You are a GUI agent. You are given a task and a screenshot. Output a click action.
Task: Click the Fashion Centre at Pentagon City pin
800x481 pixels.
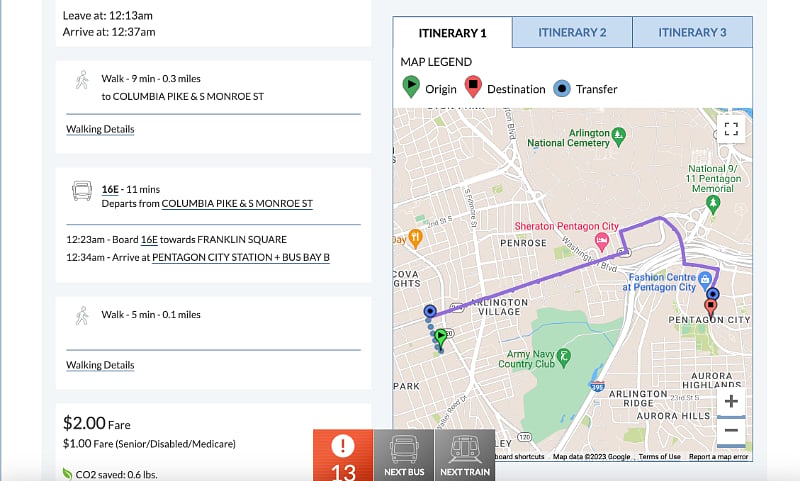(x=705, y=279)
